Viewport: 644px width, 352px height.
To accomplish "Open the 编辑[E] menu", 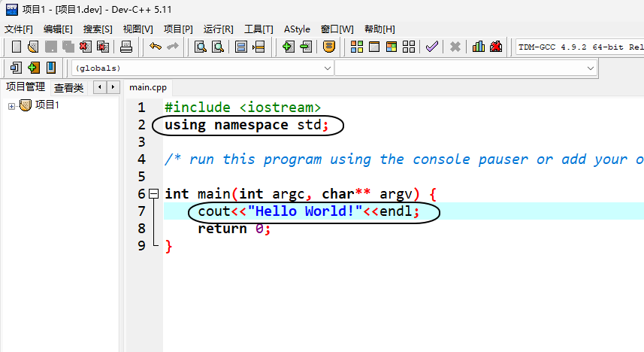I will pos(58,29).
